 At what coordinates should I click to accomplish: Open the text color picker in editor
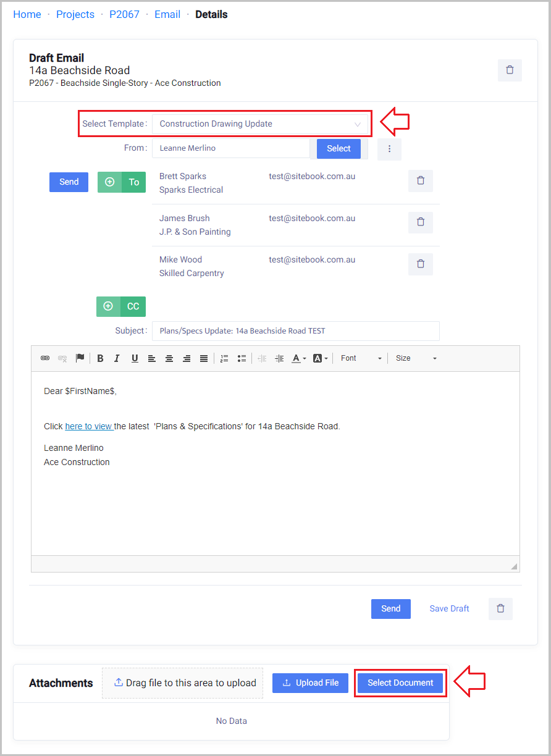299,358
